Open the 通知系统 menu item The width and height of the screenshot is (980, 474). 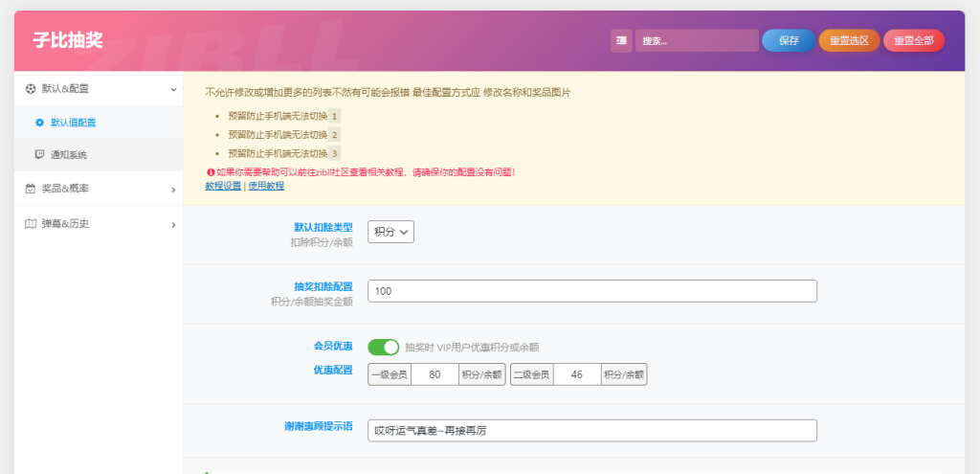(x=68, y=154)
